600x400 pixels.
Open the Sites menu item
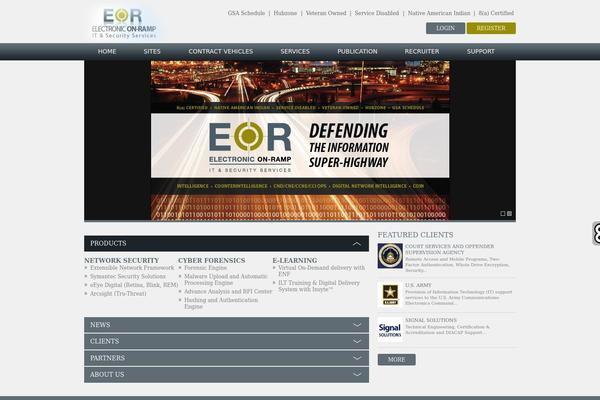click(152, 51)
